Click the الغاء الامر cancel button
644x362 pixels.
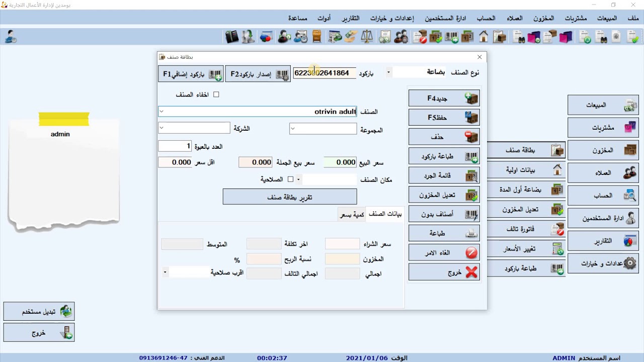coord(444,253)
